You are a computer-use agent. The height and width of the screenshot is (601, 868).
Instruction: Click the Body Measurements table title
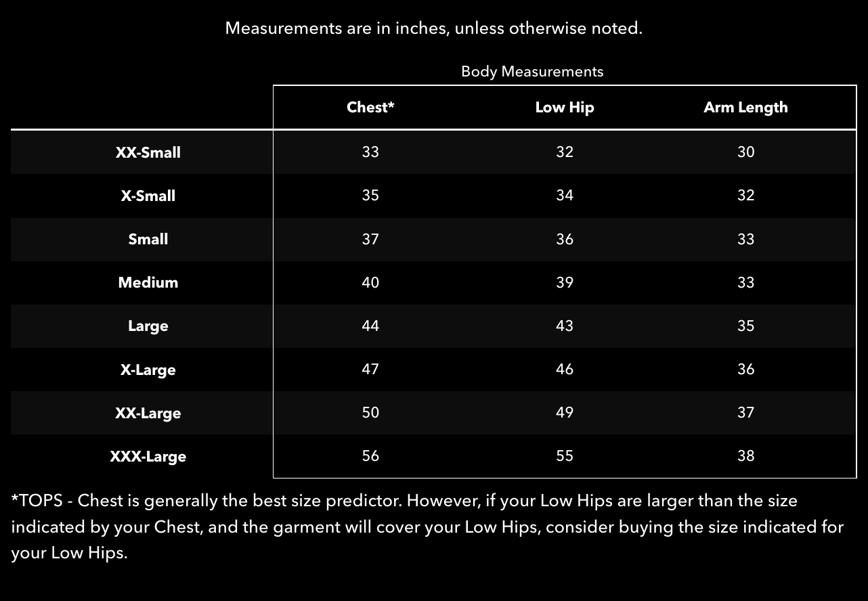tap(532, 71)
